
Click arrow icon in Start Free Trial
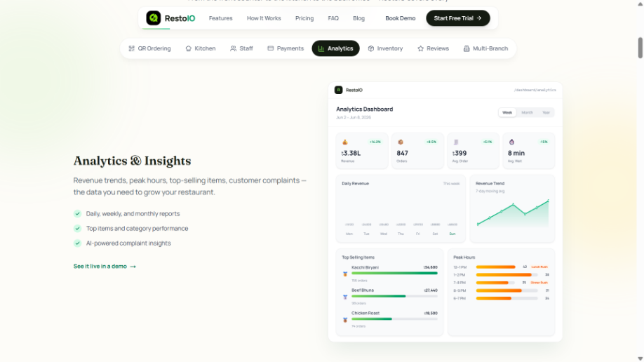(x=479, y=18)
